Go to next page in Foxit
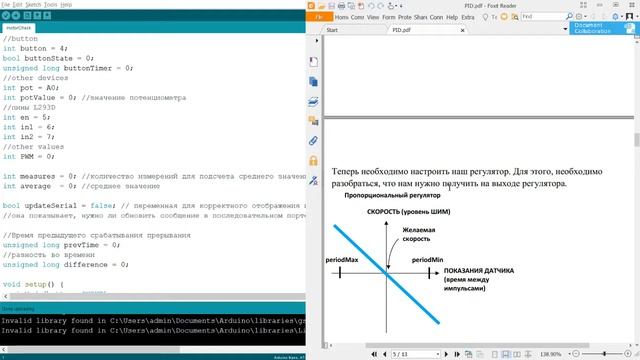The height and width of the screenshot is (360, 640). [446, 354]
